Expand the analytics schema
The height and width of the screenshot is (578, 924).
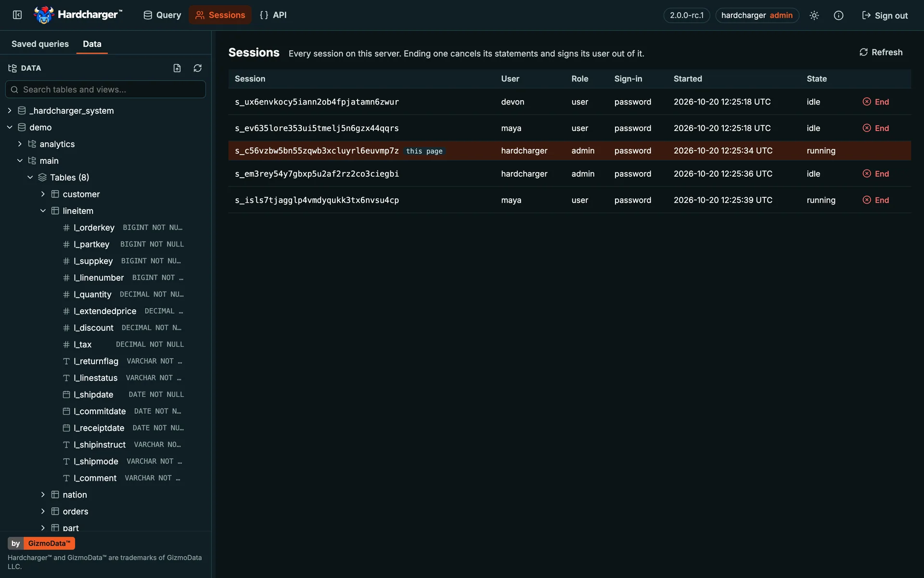[x=20, y=144]
